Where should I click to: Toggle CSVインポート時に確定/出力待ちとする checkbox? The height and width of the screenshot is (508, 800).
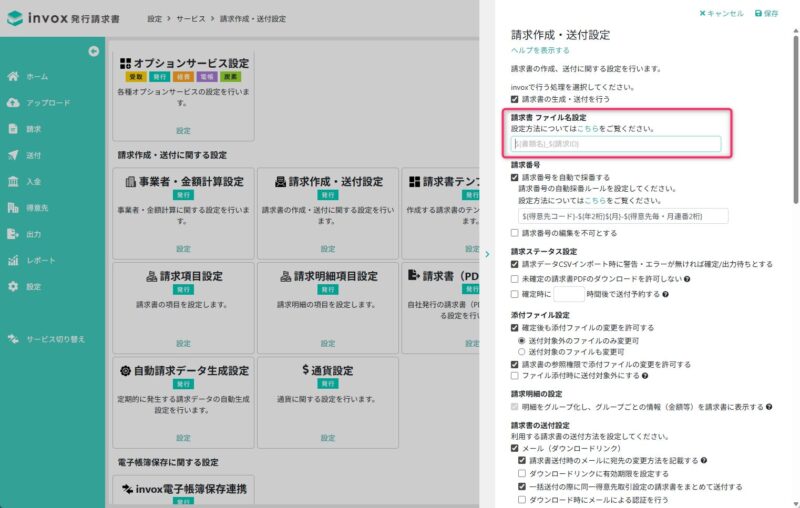pos(514,264)
